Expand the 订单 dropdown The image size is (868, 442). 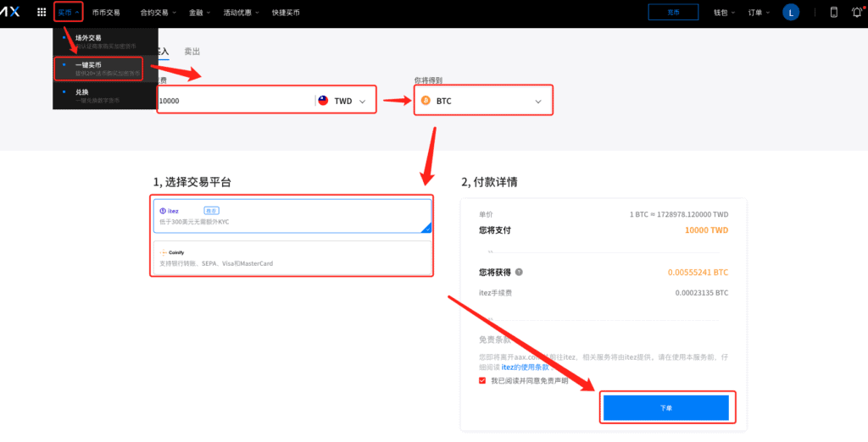pos(759,12)
